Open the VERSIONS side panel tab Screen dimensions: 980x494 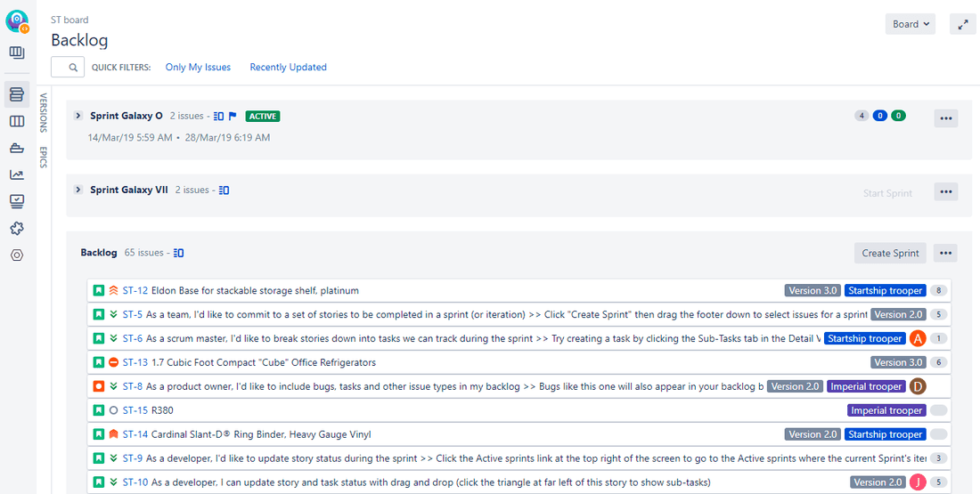[x=43, y=112]
